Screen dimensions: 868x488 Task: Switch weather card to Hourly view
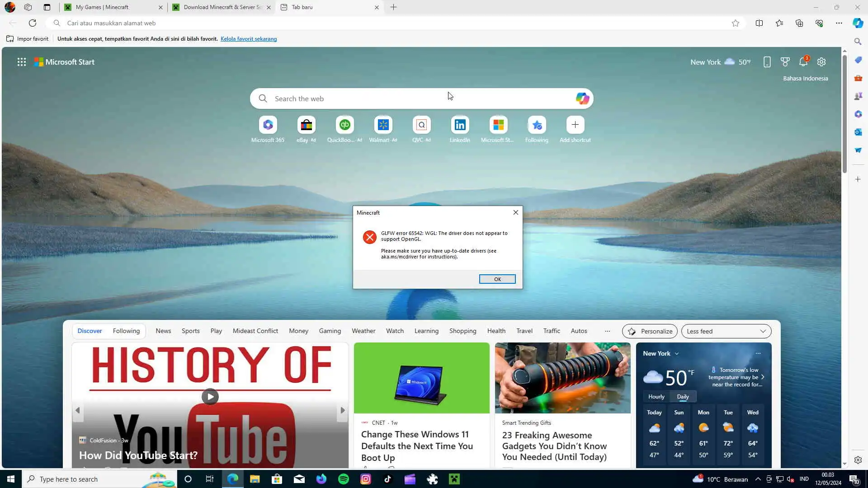[x=656, y=397]
